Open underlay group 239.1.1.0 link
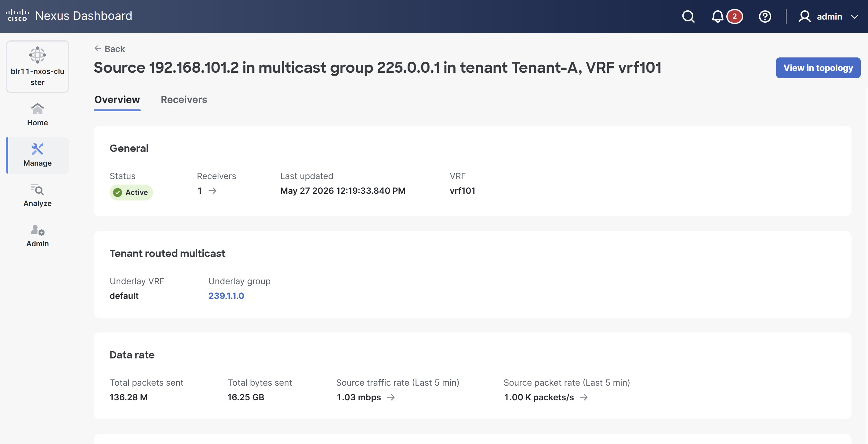 (x=226, y=296)
